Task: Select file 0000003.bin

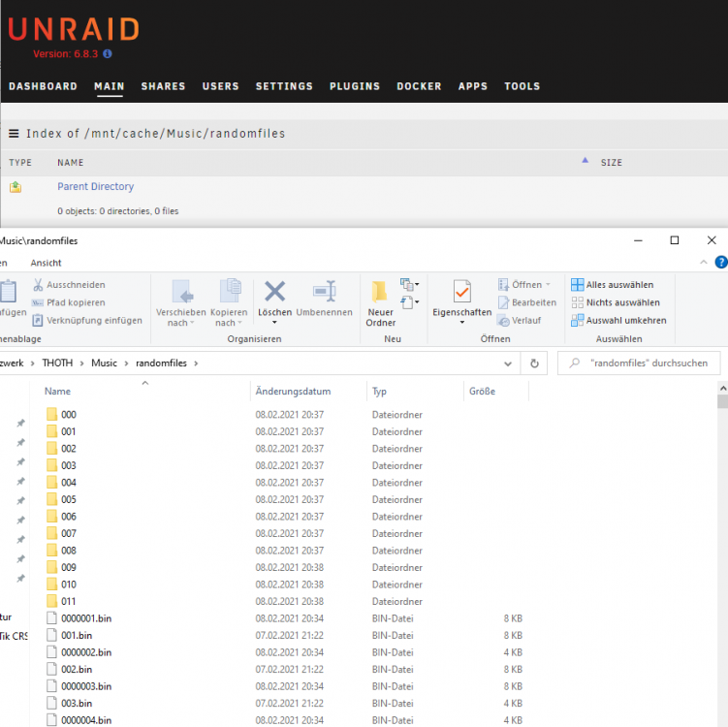Action: click(86, 686)
